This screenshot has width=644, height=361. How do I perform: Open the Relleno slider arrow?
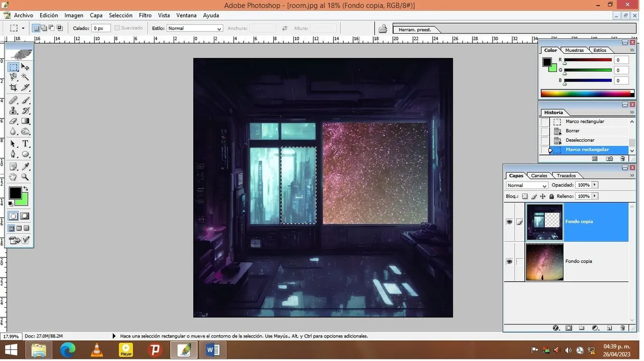(595, 196)
